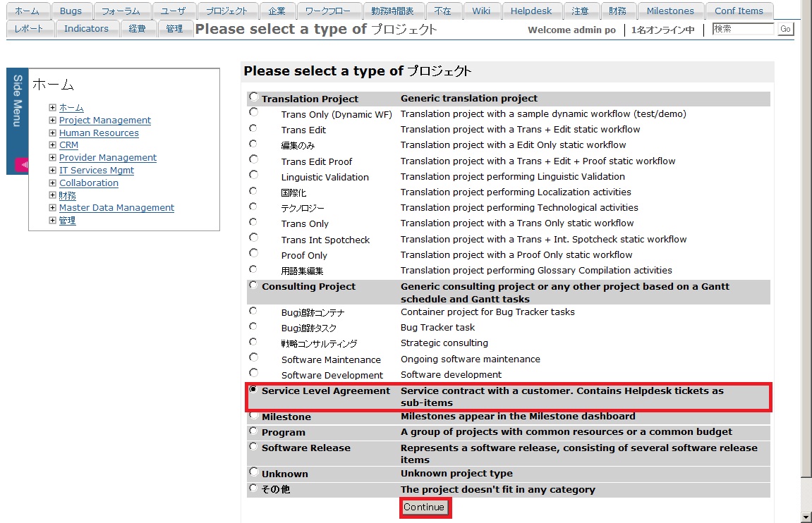Select the 国際化 radio button

[x=253, y=190]
